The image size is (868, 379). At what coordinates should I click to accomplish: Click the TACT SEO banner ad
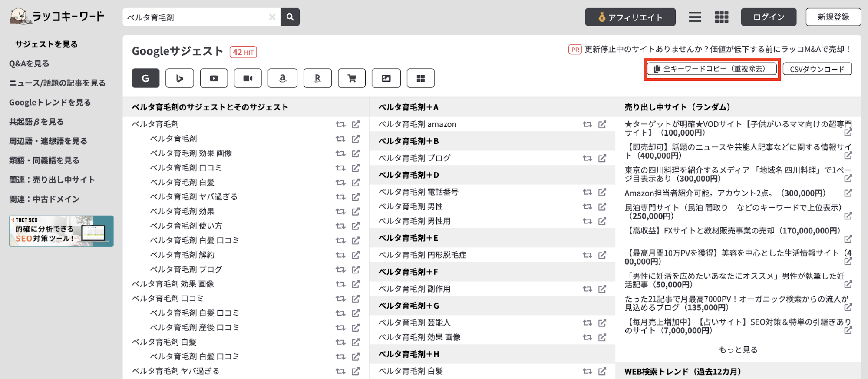pyautogui.click(x=61, y=231)
